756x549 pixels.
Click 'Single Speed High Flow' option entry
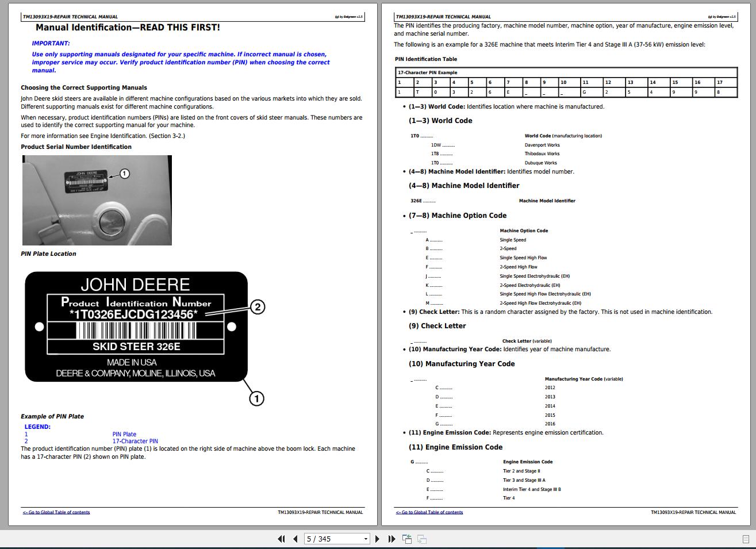(x=523, y=258)
